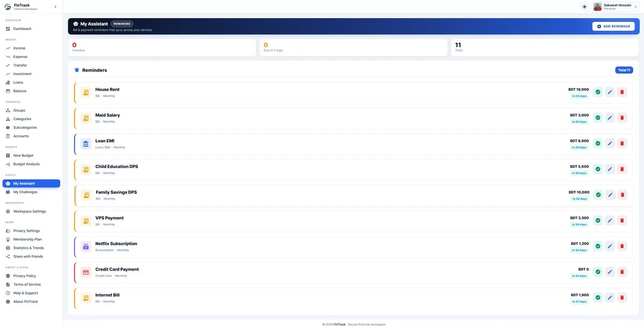Delete the VPS Payment reminder

pos(622,221)
